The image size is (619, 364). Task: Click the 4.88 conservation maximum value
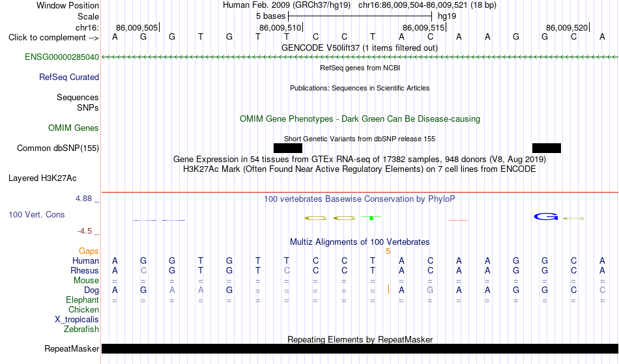[83, 199]
